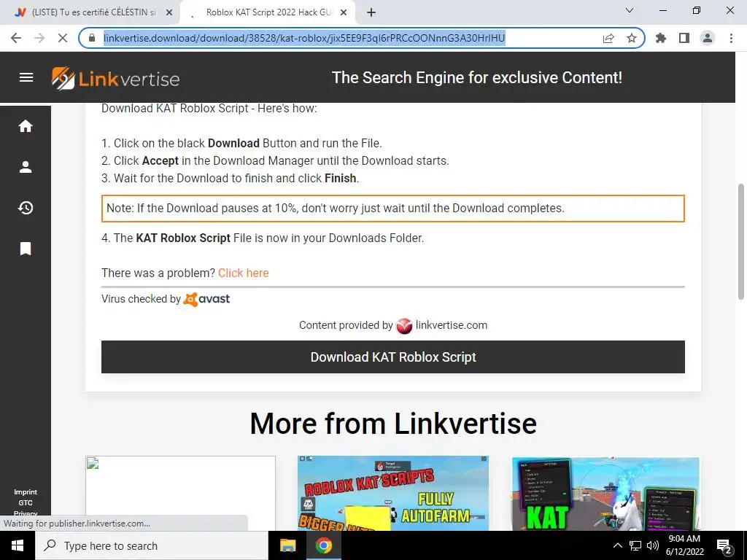Open Chrome profile avatar
Viewport: 747px width, 560px height.
708,38
